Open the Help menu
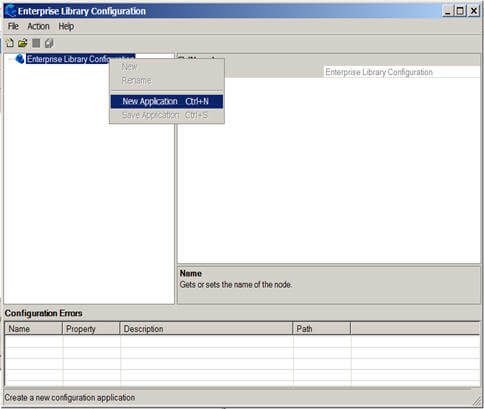 [x=66, y=26]
